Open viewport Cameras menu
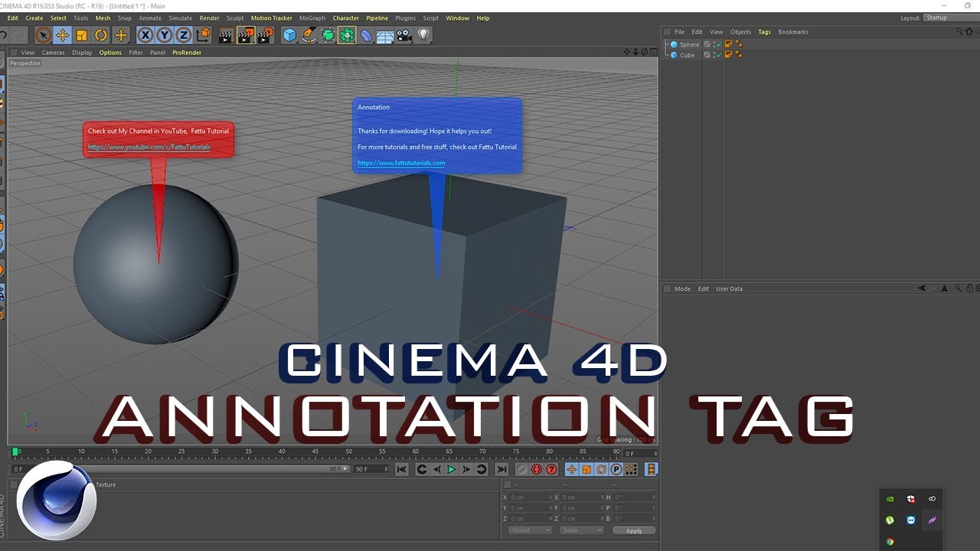 pos(54,53)
